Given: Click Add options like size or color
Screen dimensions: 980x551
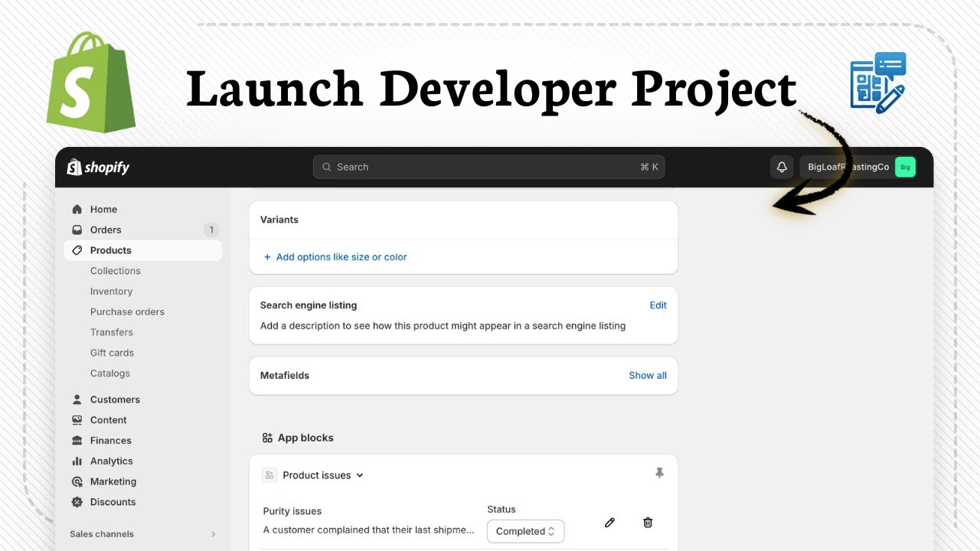Looking at the screenshot, I should coord(341,257).
